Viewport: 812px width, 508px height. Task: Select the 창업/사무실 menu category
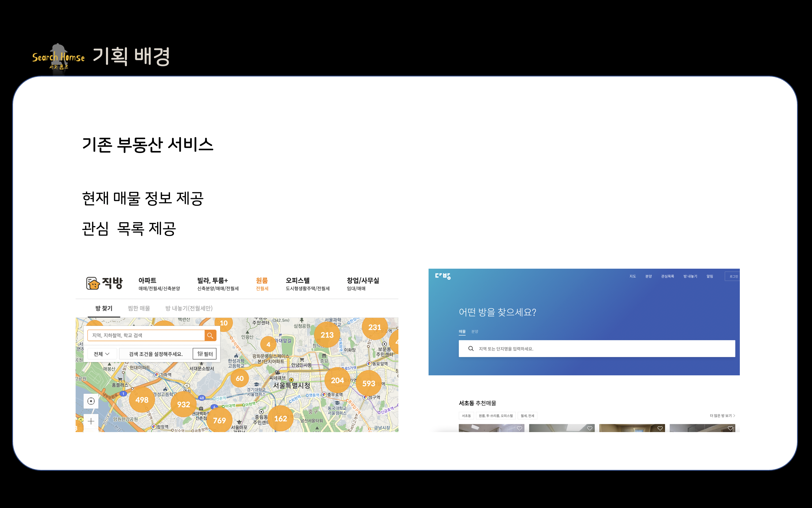point(363,284)
